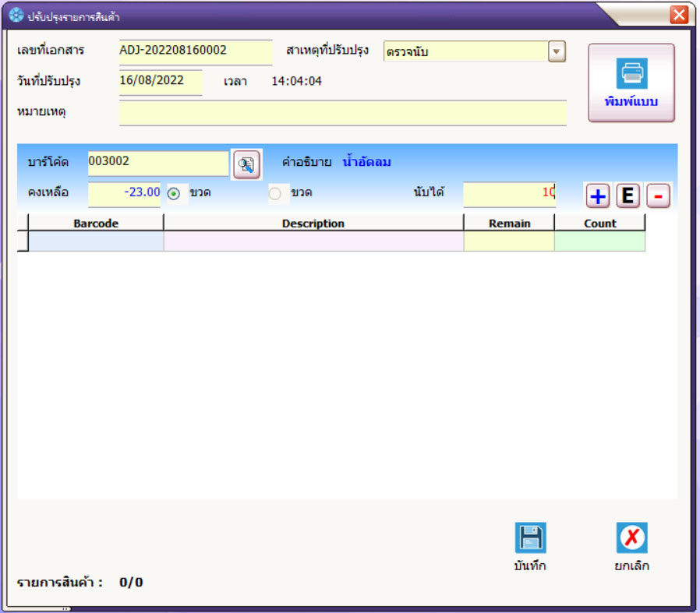Screen dimensions: 700x613
Task: Click the Barcode column header
Action: point(96,224)
